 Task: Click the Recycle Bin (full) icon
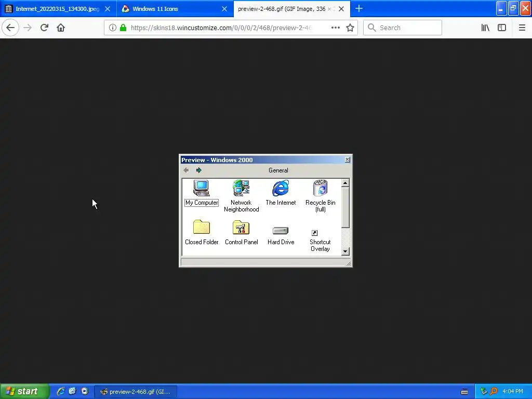click(320, 188)
